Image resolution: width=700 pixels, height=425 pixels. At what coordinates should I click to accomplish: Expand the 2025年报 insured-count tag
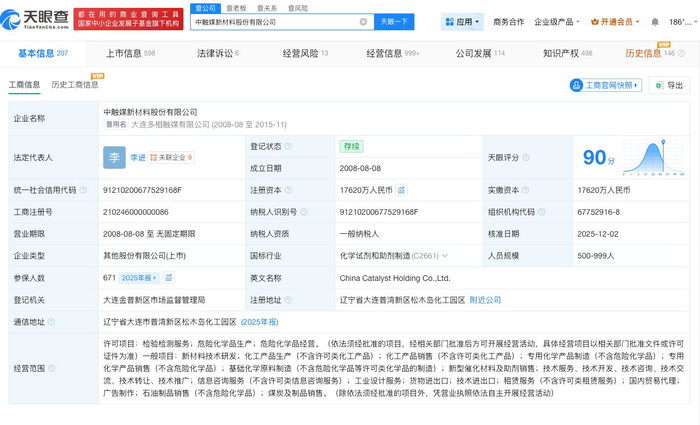click(x=139, y=278)
